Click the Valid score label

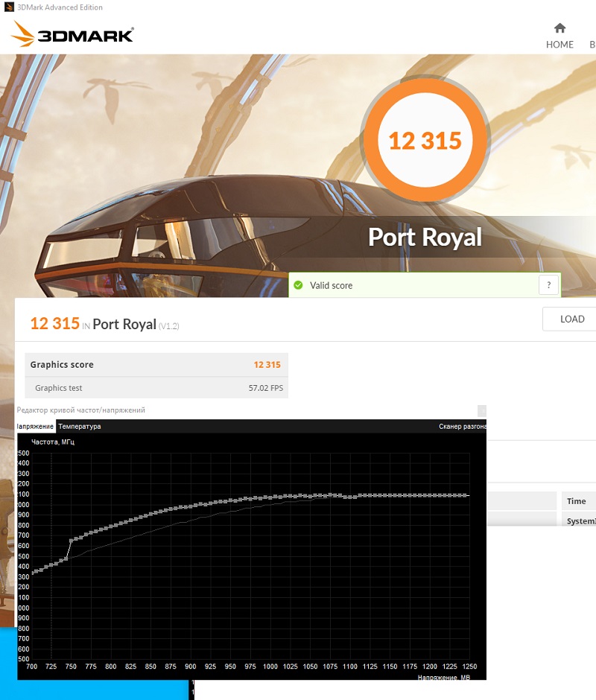331,286
